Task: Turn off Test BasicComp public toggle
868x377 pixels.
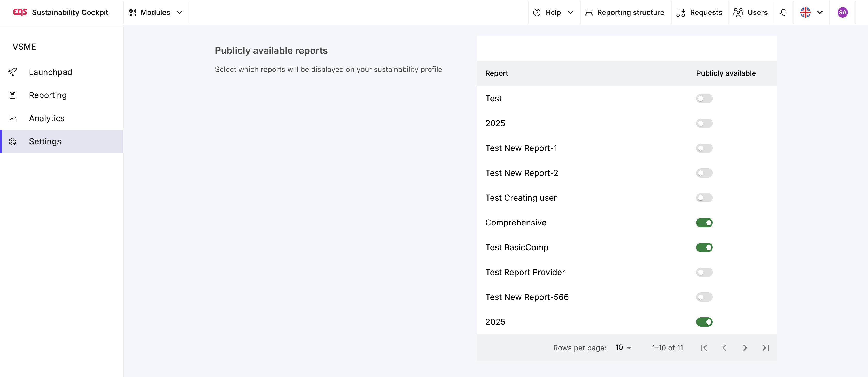Action: pyautogui.click(x=704, y=247)
